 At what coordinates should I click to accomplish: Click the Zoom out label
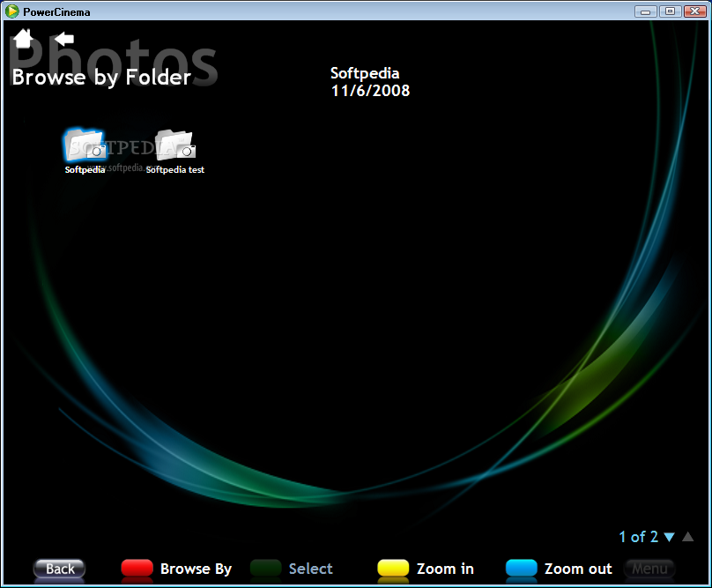click(x=578, y=569)
